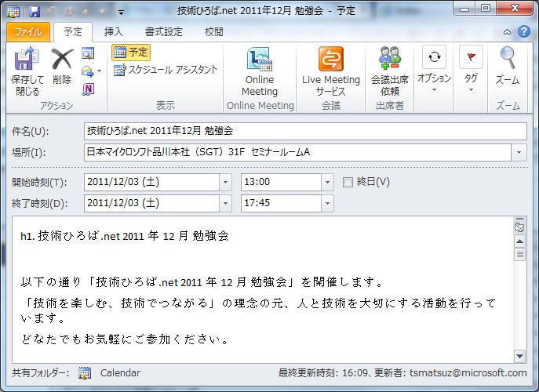This screenshot has height=392, width=539.
Task: Click h1 heading line in body
Action: (x=125, y=236)
